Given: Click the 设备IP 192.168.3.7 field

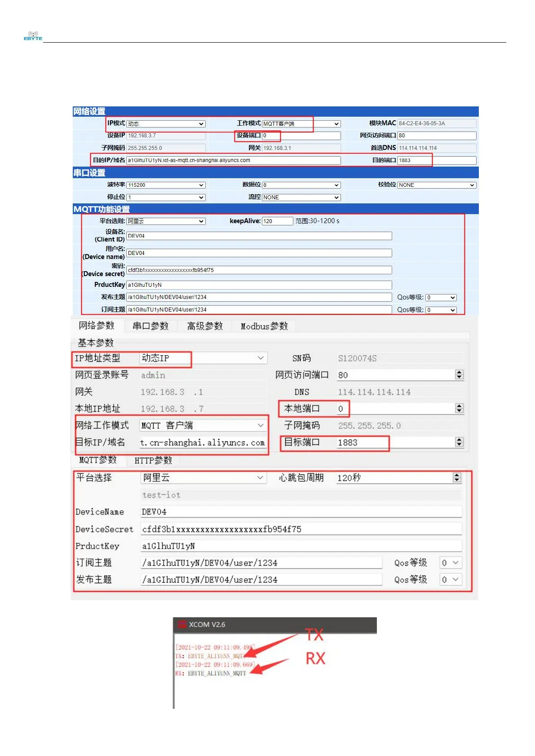Looking at the screenshot, I should 166,136.
